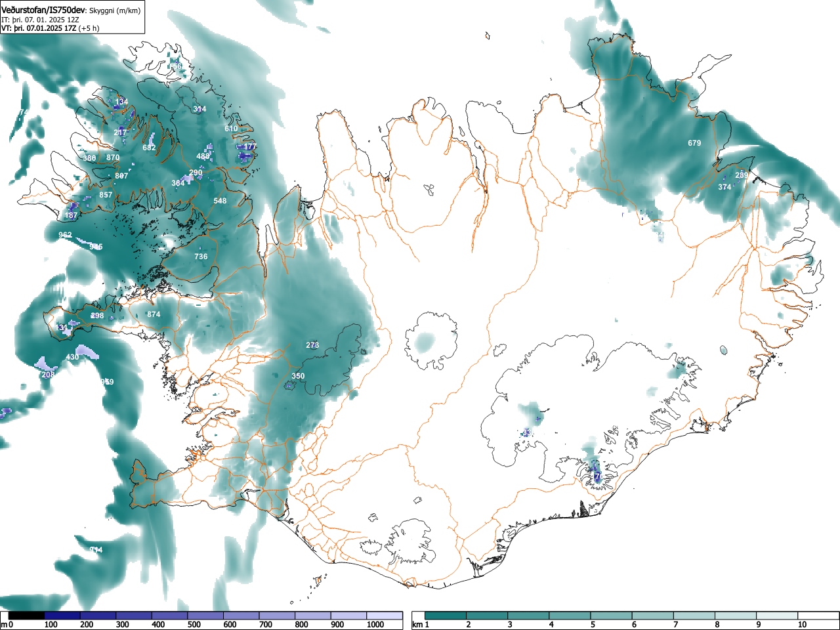Viewport: 840px width, 630px height.
Task: Select the 177 visibility reading
Action: coord(249,147)
